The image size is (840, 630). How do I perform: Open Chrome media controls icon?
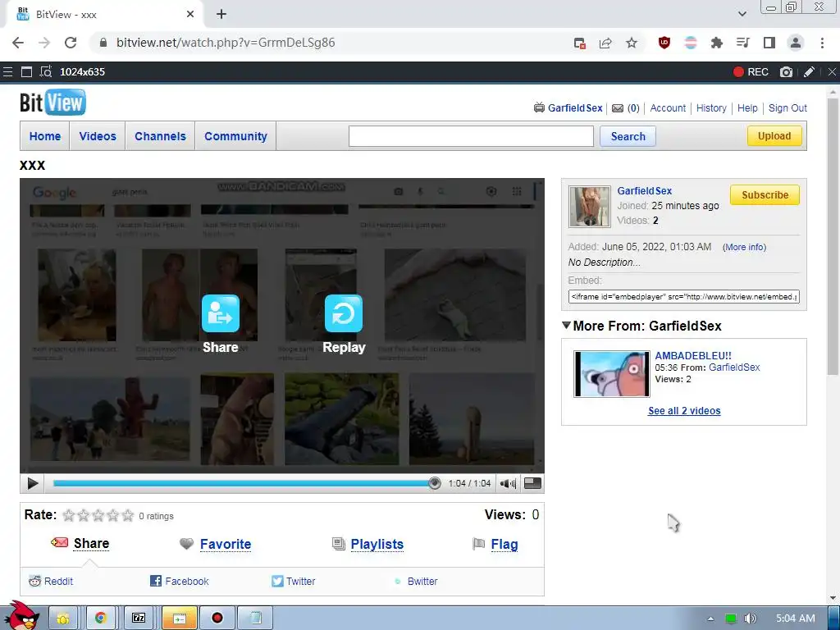pos(743,43)
